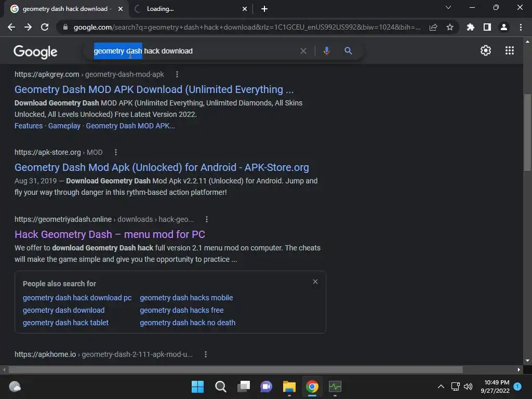This screenshot has height=399, width=532.
Task: Click the vertical page scrollbar thumb
Action: pyautogui.click(x=527, y=132)
